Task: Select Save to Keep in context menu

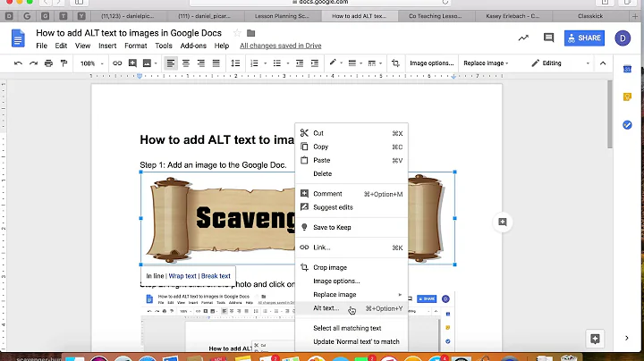Action: tap(352, 227)
